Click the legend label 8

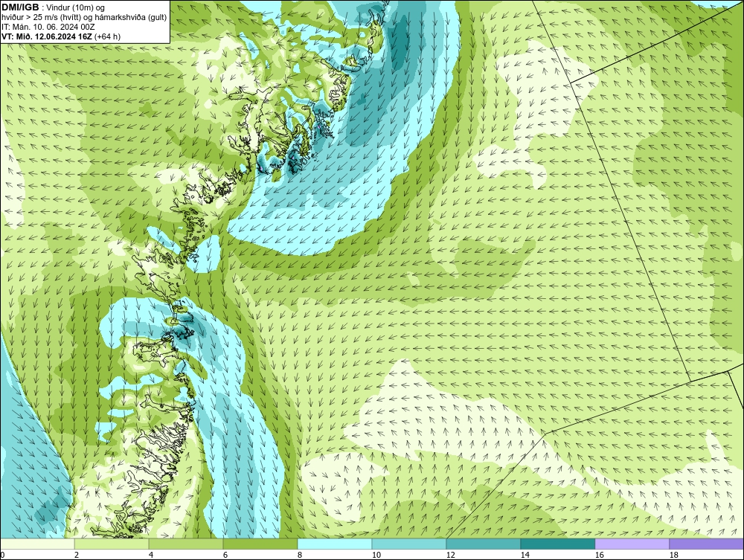[299, 555]
